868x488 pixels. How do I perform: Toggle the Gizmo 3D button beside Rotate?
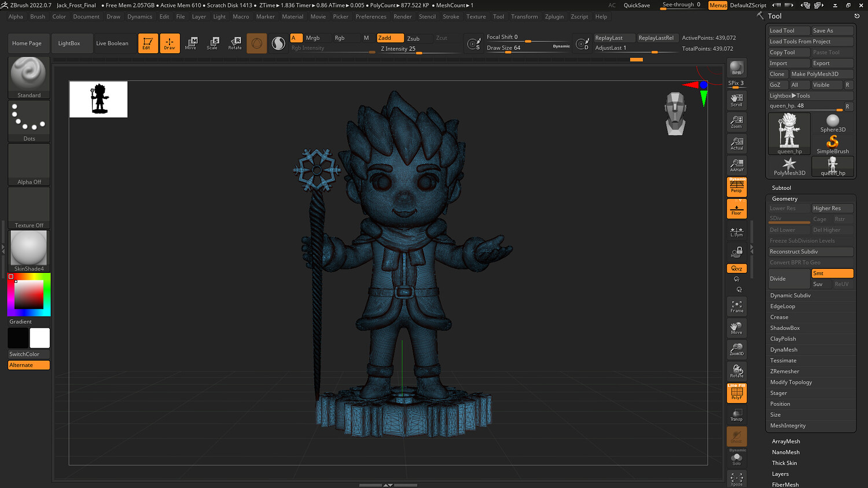(x=257, y=43)
